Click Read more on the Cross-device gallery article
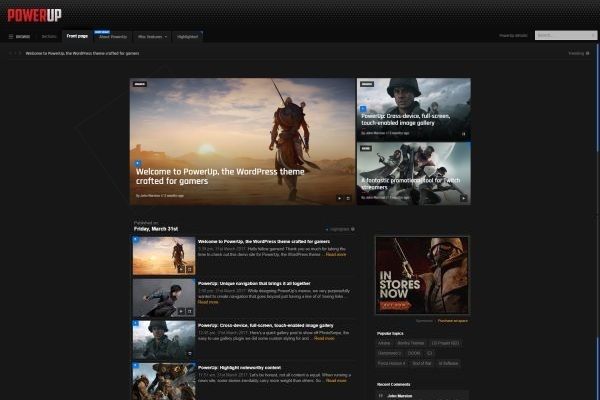600x400 pixels. [x=324, y=338]
